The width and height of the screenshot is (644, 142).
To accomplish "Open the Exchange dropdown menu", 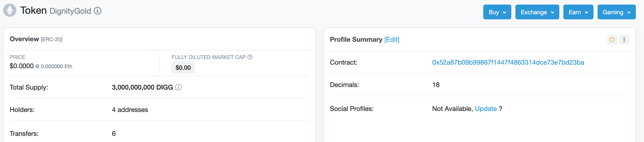I will (537, 12).
